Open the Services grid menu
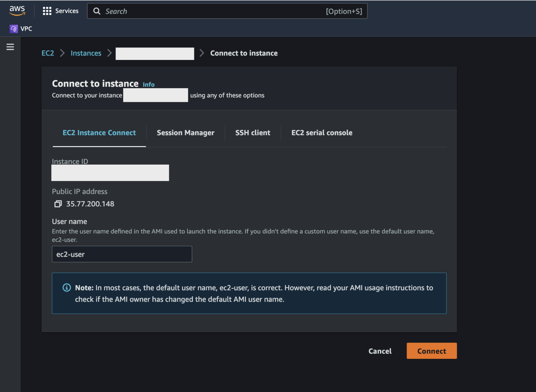536x392 pixels. click(60, 11)
